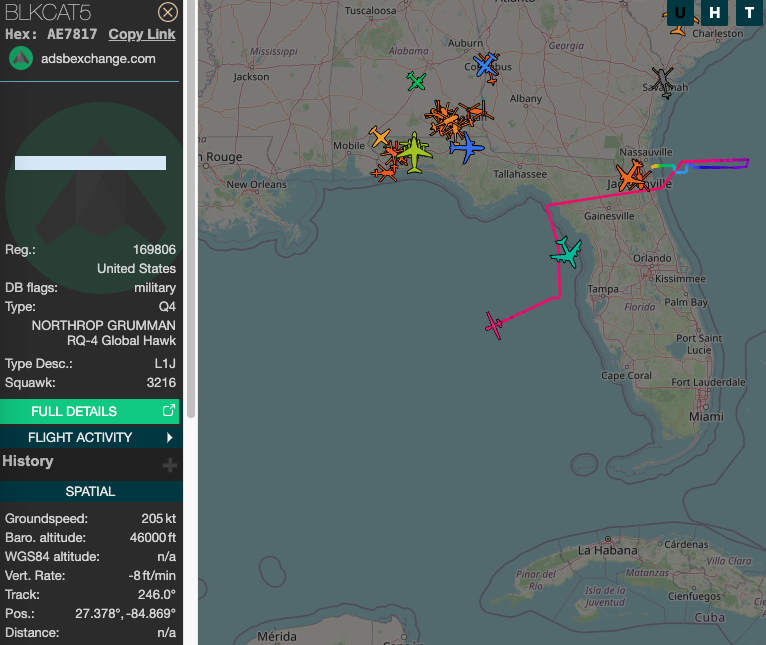This screenshot has width=766, height=645.
Task: Click the blue aircraft northwest of Tallahassee
Action: [x=465, y=147]
